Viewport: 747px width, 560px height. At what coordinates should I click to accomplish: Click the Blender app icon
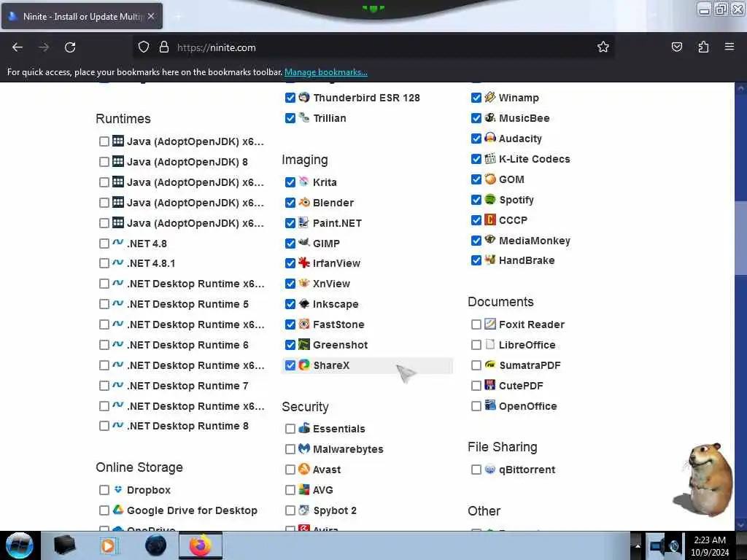tap(304, 203)
